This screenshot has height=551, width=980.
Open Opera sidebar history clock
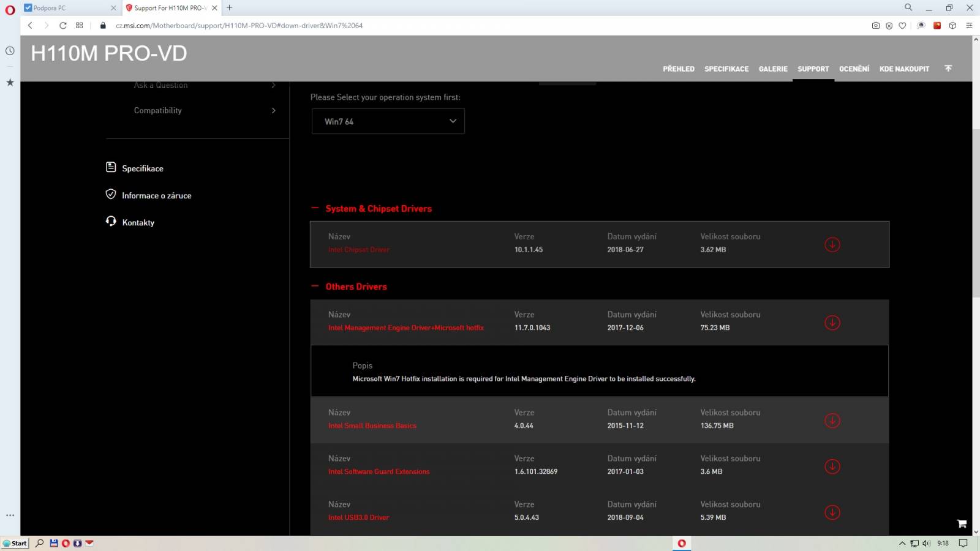(10, 51)
